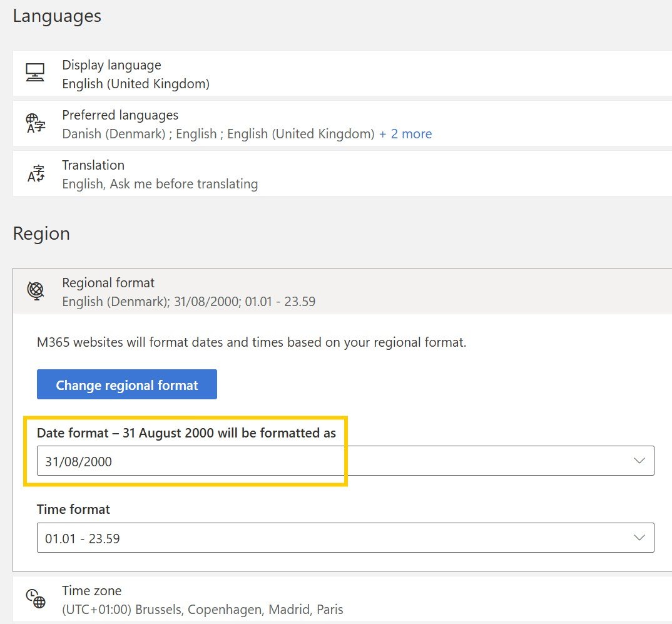Screen dimensions: 672x624
Task: Click the Translation icon
Action: tap(35, 173)
